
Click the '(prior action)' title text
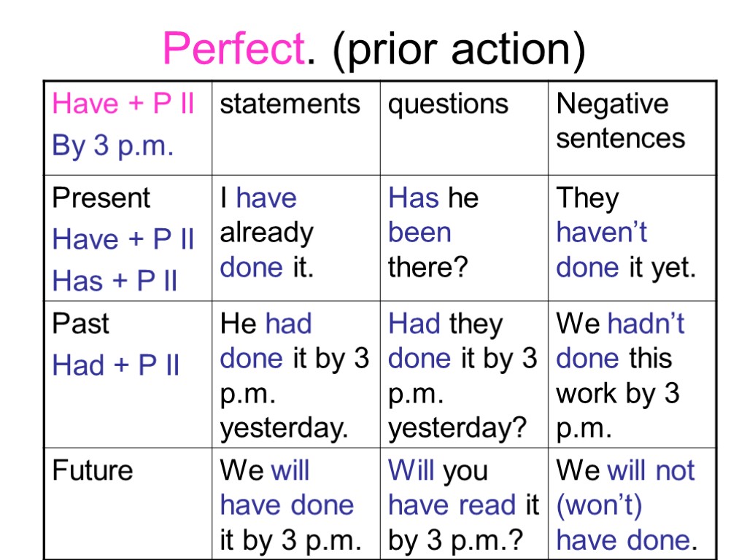[459, 51]
